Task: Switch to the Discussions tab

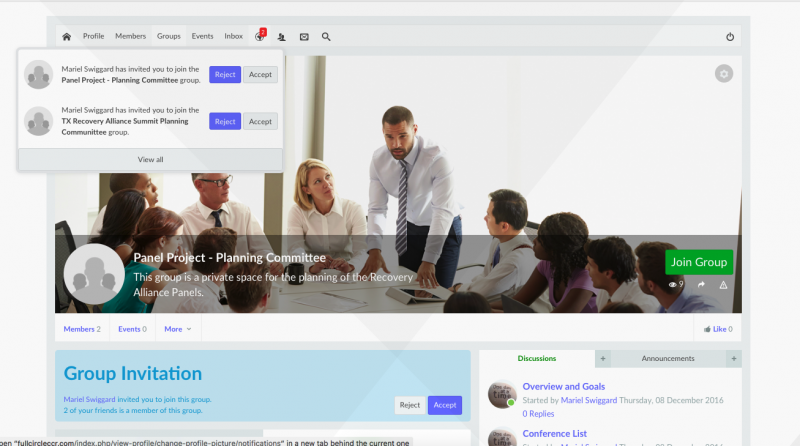Action: (537, 358)
